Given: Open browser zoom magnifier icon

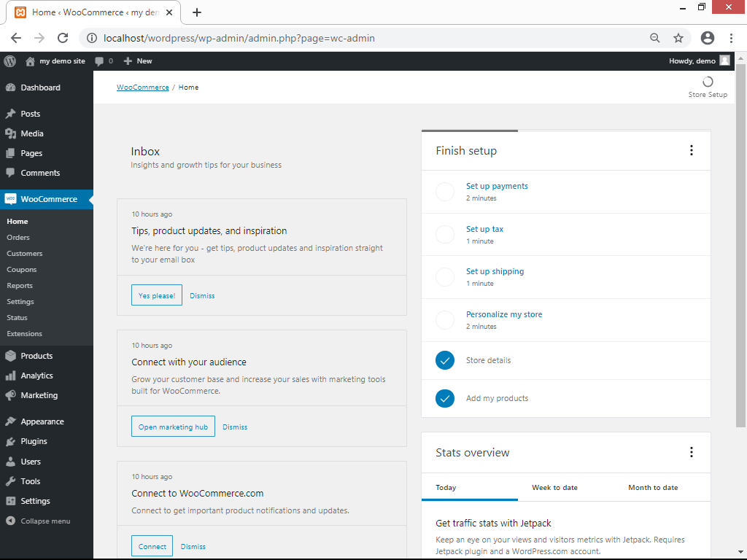Looking at the screenshot, I should pos(655,38).
